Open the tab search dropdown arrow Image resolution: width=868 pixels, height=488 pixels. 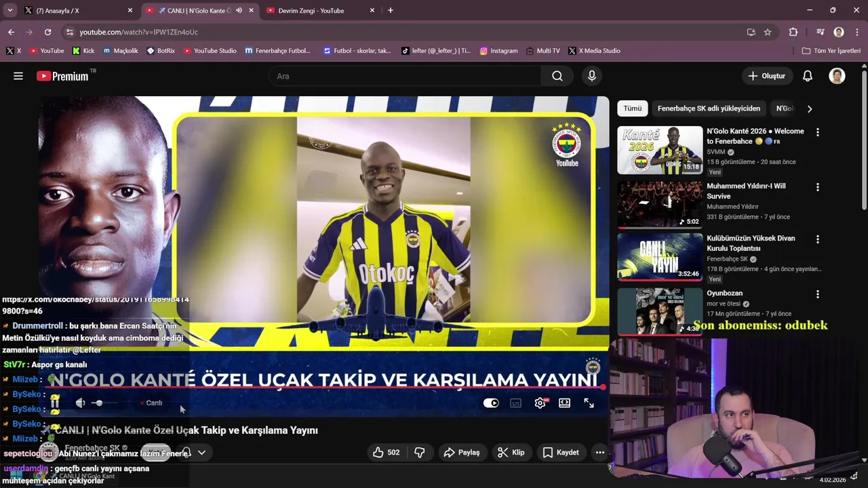tap(9, 10)
